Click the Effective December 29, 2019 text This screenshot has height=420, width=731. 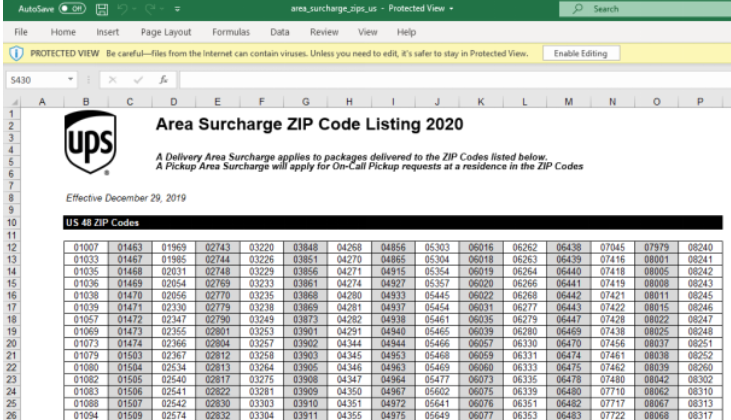coord(126,198)
